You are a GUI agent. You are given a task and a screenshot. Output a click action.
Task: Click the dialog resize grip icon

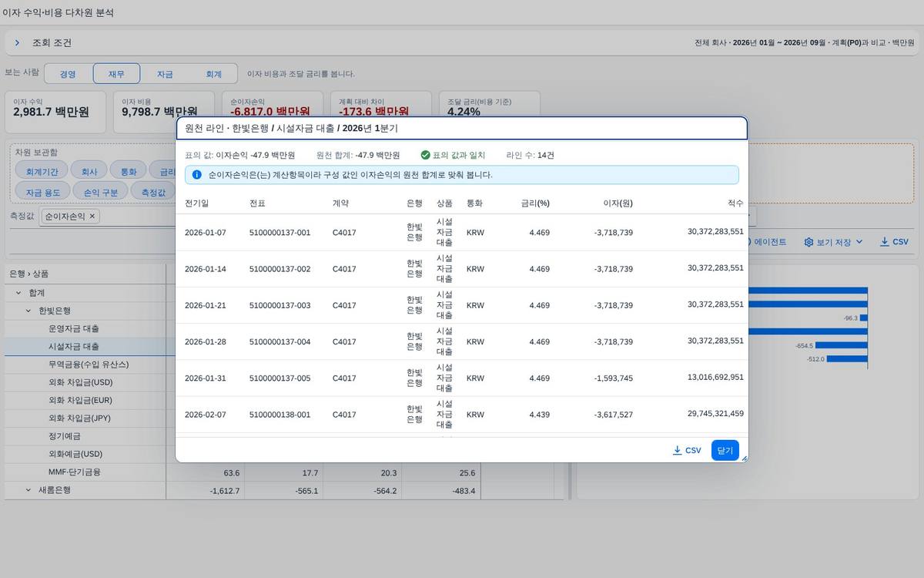[x=743, y=459]
